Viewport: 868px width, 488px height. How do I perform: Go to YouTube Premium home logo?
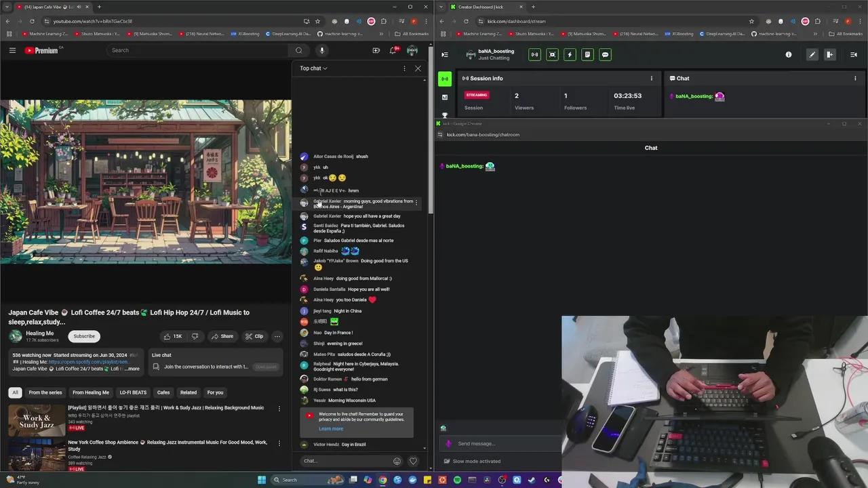click(x=43, y=50)
